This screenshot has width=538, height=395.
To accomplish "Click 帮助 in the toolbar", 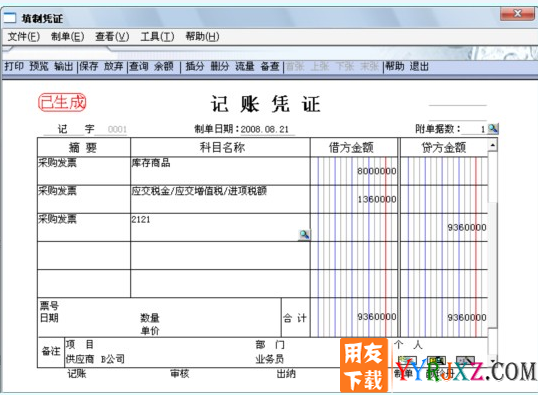I will click(x=395, y=66).
